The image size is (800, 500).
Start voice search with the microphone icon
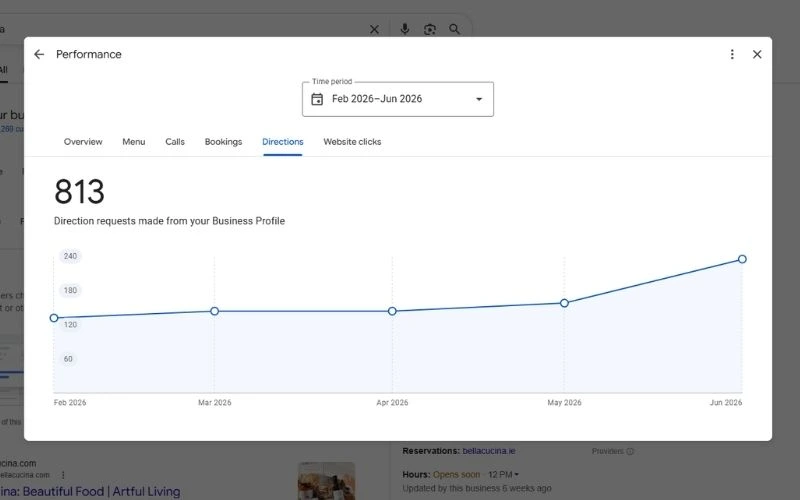405,29
